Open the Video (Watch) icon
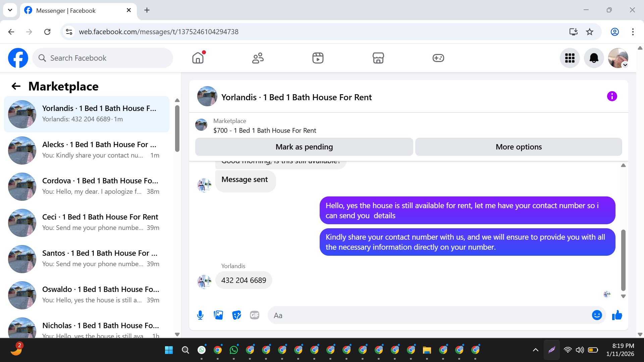 tap(318, 58)
